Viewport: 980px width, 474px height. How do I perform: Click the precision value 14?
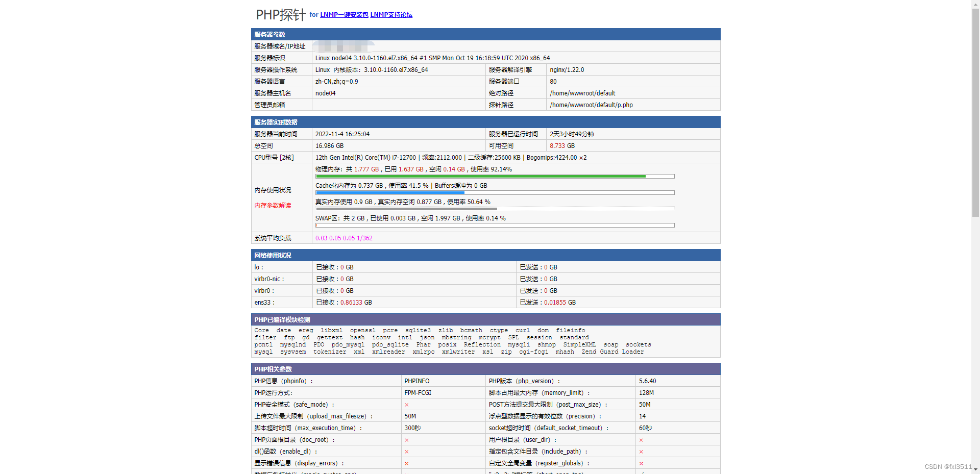642,416
